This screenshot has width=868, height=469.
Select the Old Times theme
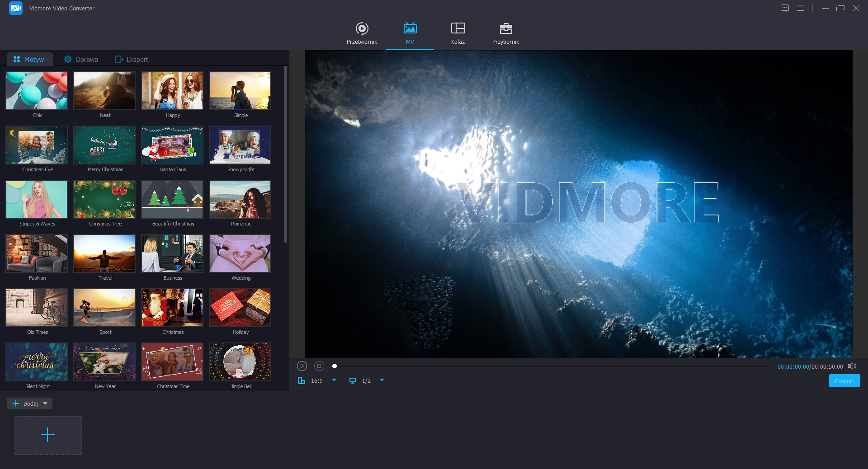click(37, 308)
